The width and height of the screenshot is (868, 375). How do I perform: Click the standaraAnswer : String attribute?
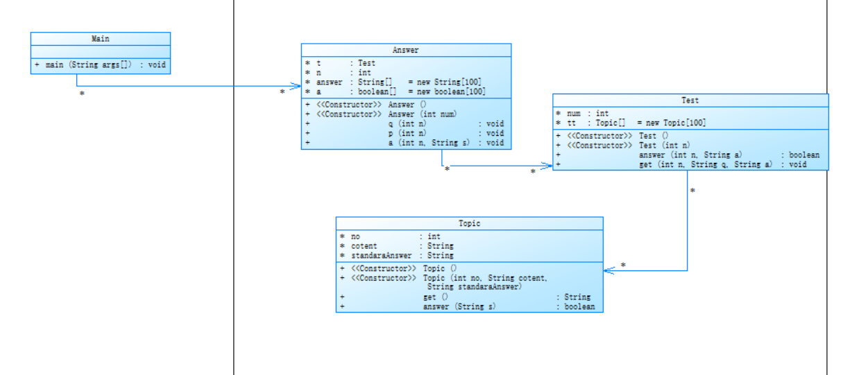pos(470,255)
